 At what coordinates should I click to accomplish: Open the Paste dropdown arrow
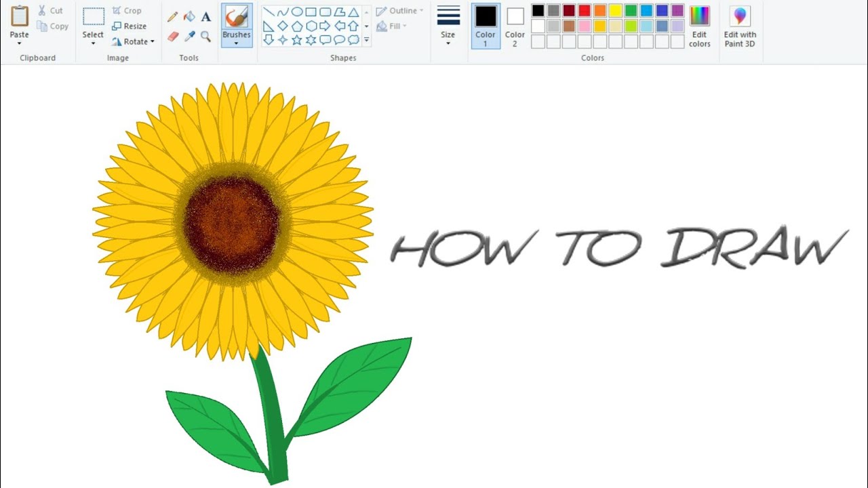coord(20,43)
